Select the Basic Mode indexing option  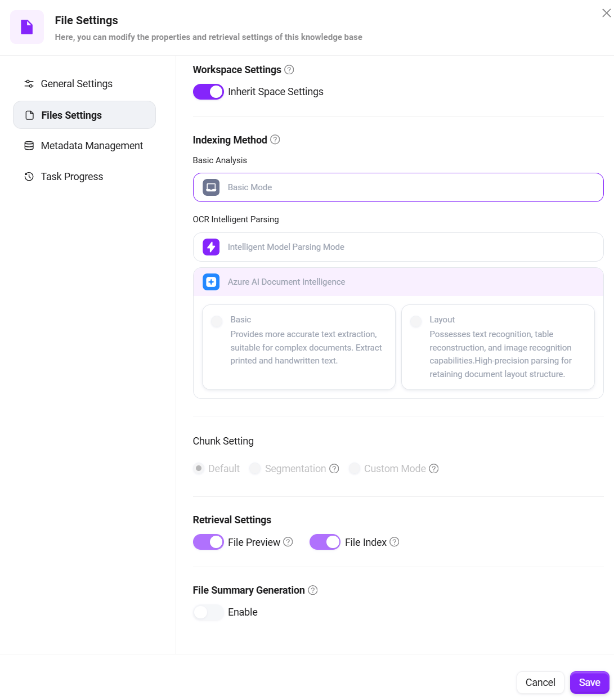pos(398,187)
